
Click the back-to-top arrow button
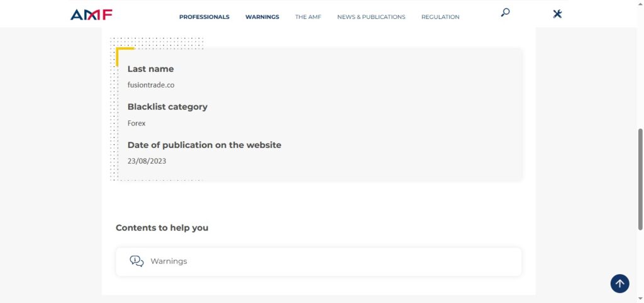point(619,283)
